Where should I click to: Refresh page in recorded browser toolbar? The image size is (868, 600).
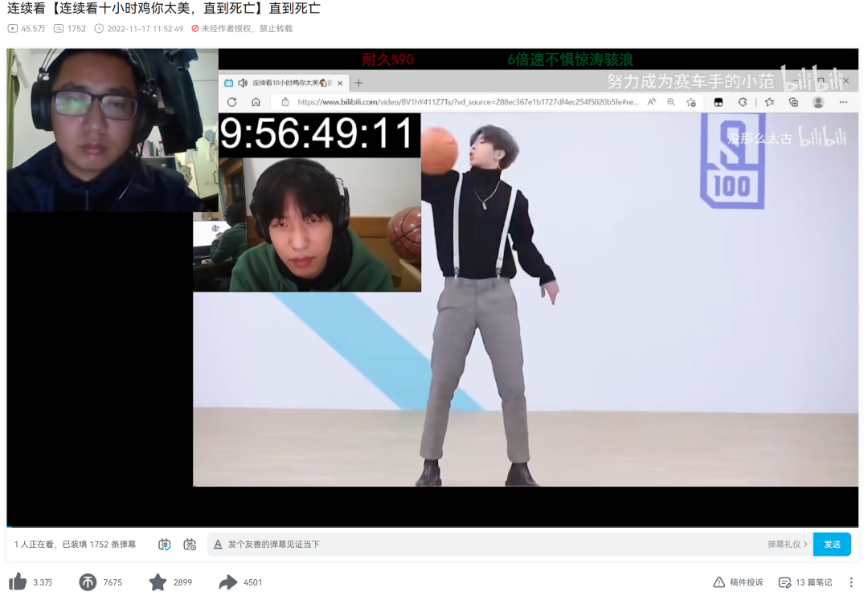[232, 102]
